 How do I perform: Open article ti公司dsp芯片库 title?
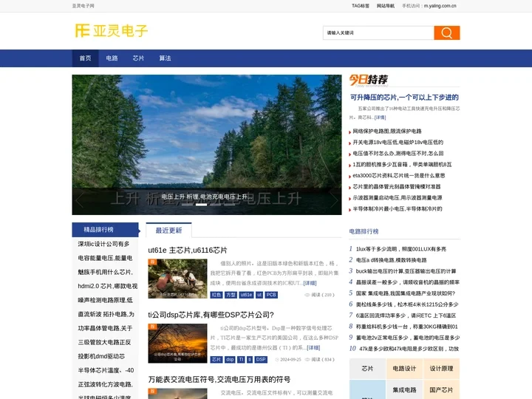tap(211, 316)
